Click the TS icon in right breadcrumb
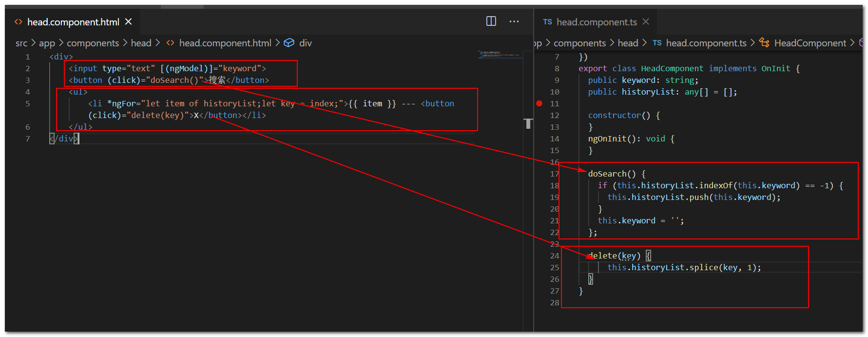This screenshot has height=337, width=868. point(657,43)
